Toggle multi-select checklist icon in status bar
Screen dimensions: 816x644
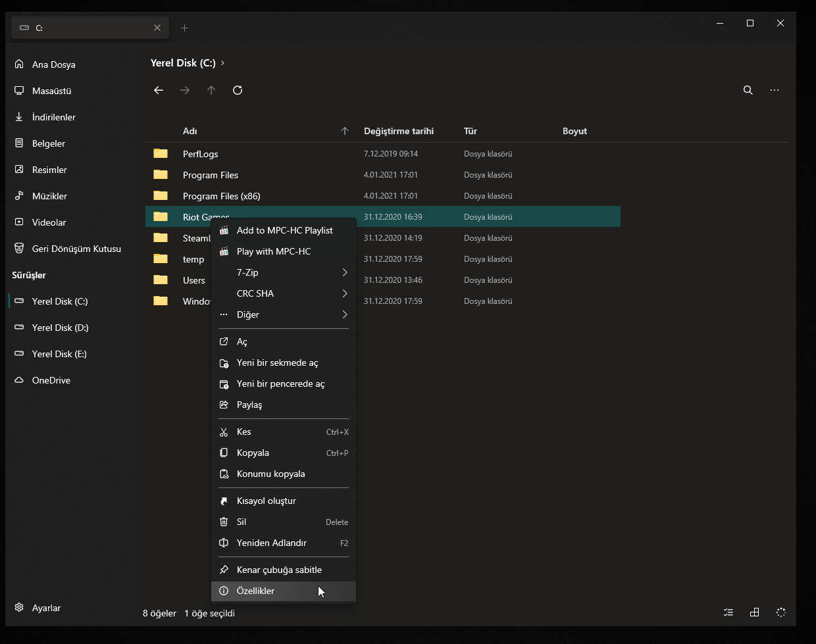coord(728,612)
